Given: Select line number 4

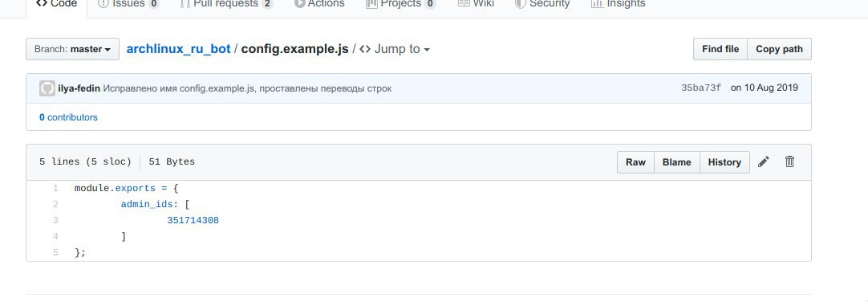Looking at the screenshot, I should [x=55, y=237].
